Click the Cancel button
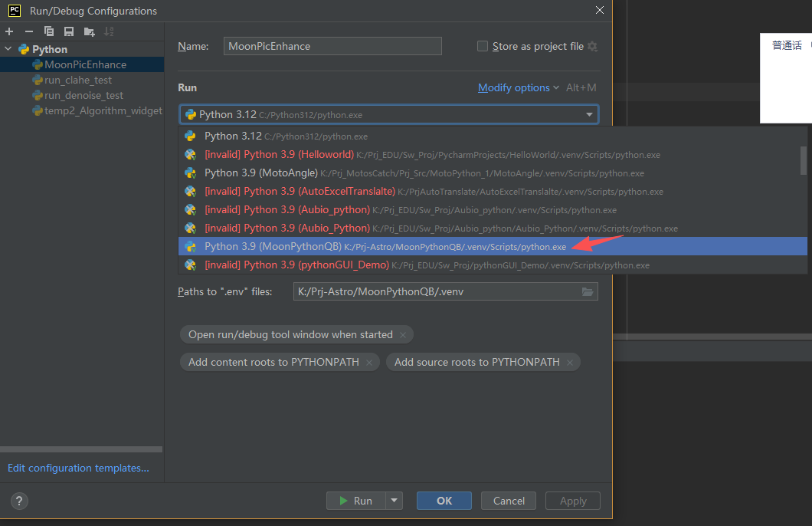 (509, 501)
